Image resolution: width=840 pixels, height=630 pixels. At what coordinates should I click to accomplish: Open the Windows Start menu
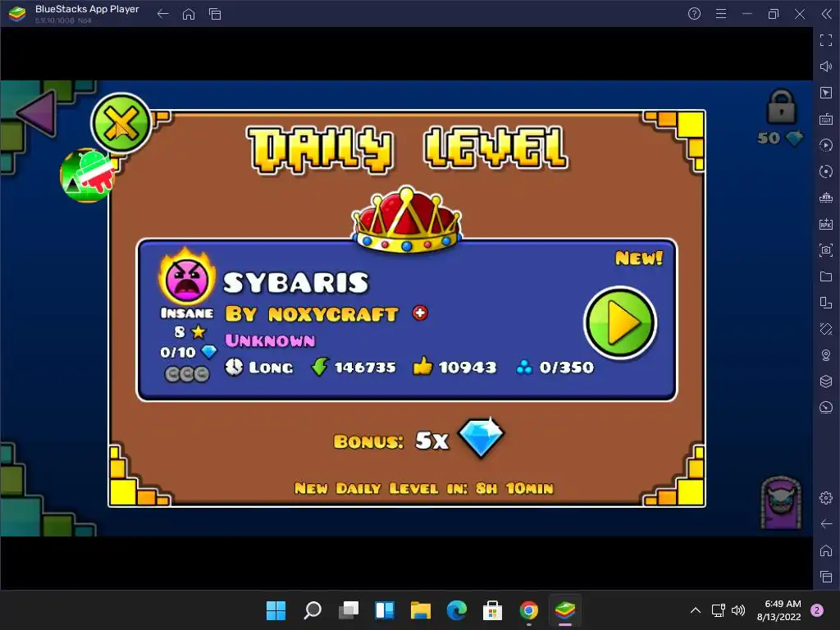point(276,610)
